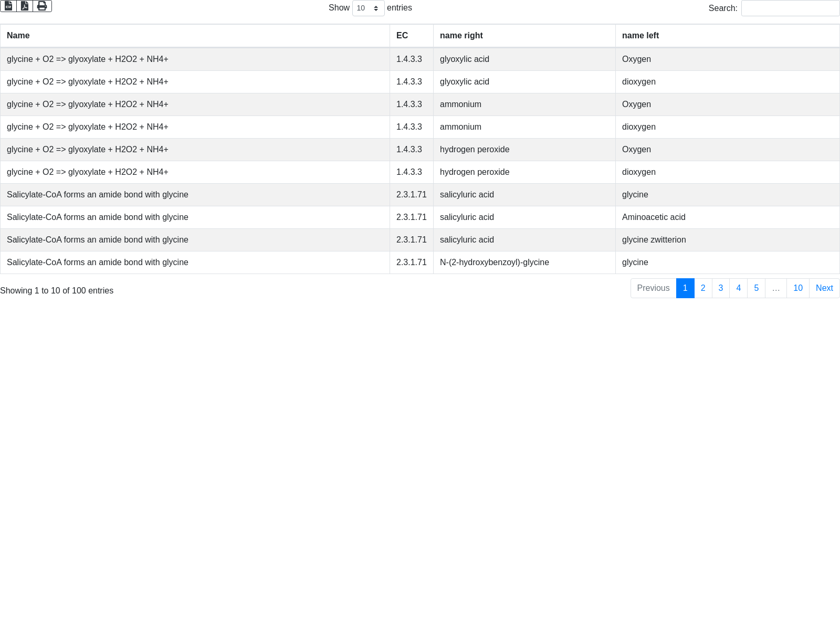Sort by name left column header
Viewport: 840px width, 630px height.
(x=640, y=36)
